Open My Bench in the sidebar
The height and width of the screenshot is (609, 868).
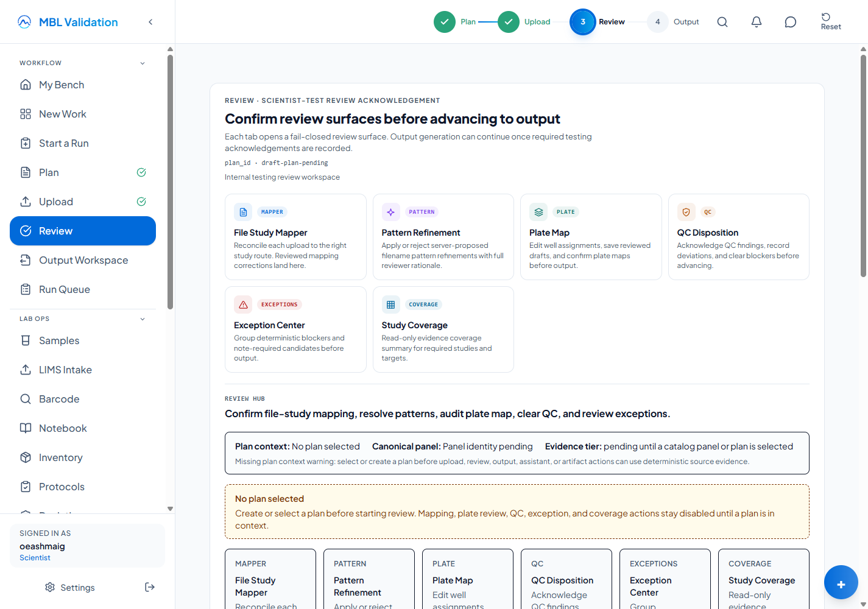point(83,85)
